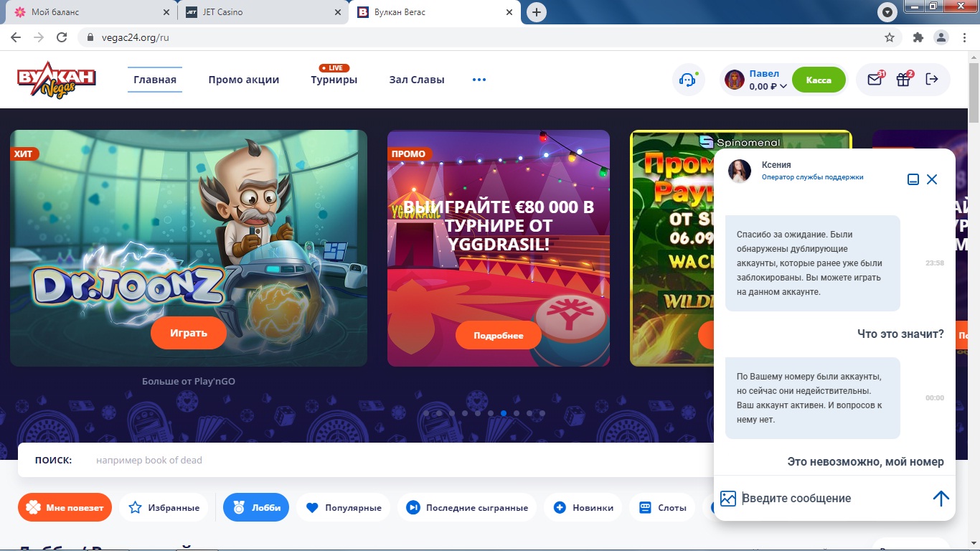The width and height of the screenshot is (980, 551).
Task: Open Chrome profile icon
Action: [941, 37]
